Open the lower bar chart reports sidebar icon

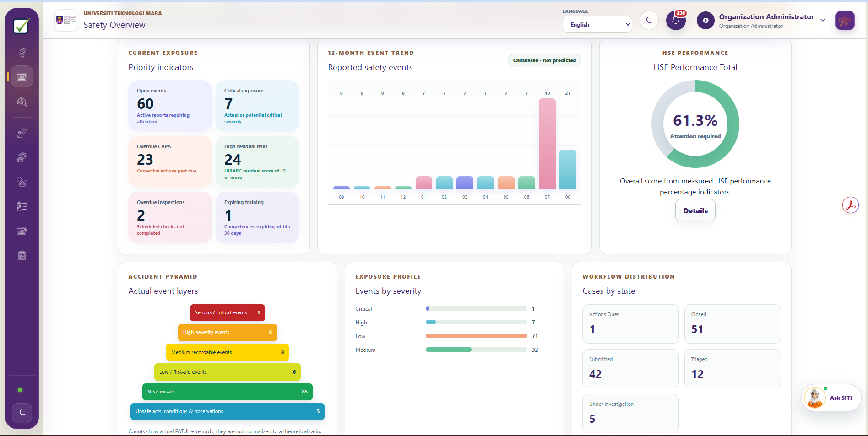click(22, 231)
